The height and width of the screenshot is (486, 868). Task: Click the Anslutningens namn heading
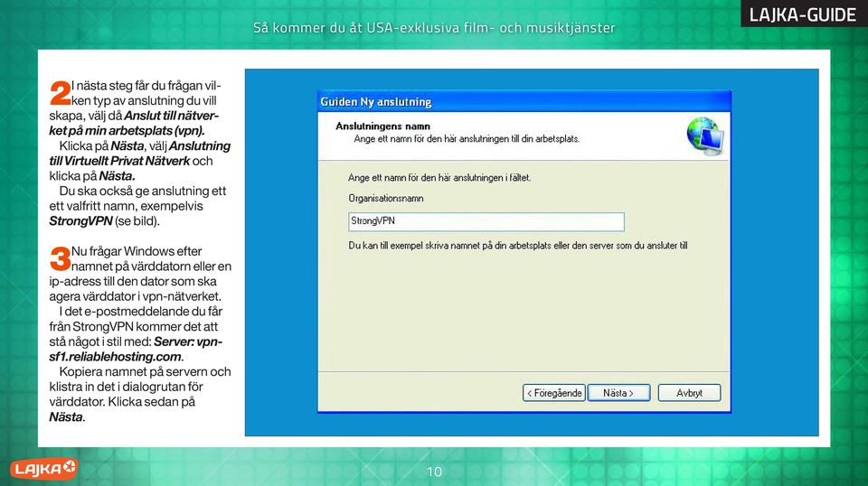382,126
